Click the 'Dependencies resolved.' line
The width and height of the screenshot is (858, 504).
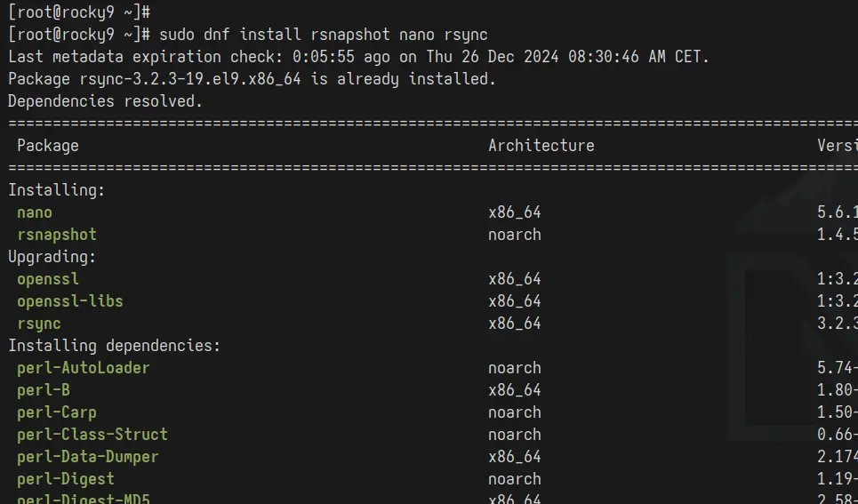pyautogui.click(x=106, y=101)
